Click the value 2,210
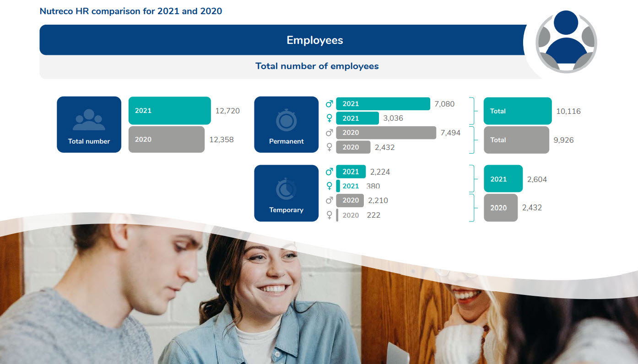Image resolution: width=638 pixels, height=364 pixels. pos(378,200)
